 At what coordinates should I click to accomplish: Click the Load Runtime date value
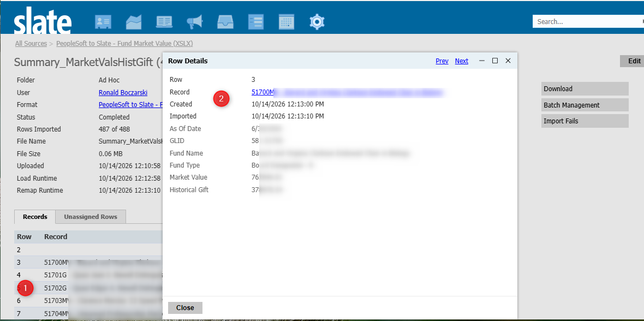tap(130, 179)
